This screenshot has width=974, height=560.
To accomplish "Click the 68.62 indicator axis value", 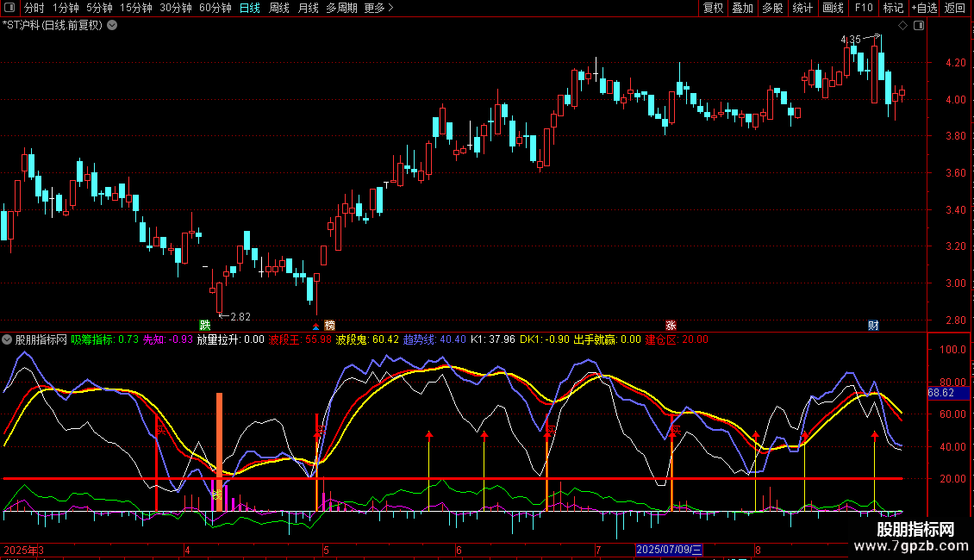I will [941, 393].
